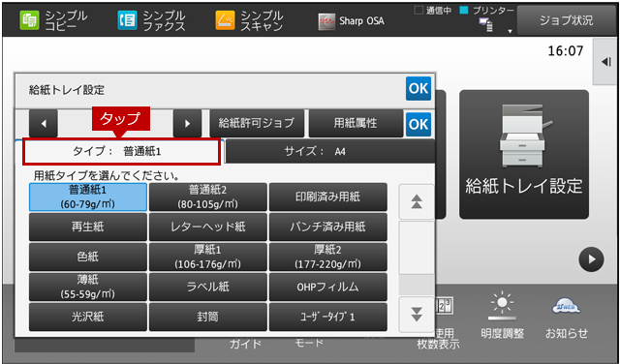This screenshot has width=620, height=364.
Task: Go to next tray with right arrow
Action: coord(187,123)
